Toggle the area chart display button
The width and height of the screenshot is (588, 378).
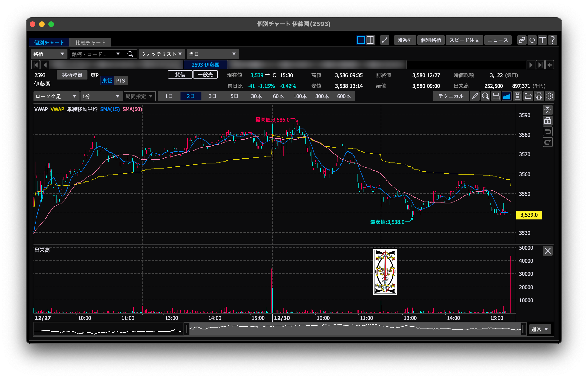tap(507, 96)
